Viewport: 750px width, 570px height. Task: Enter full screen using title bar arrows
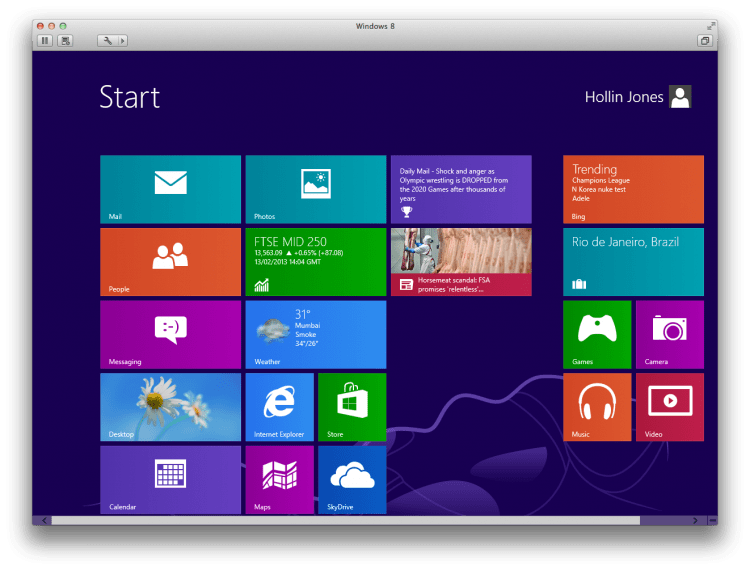coord(711,26)
